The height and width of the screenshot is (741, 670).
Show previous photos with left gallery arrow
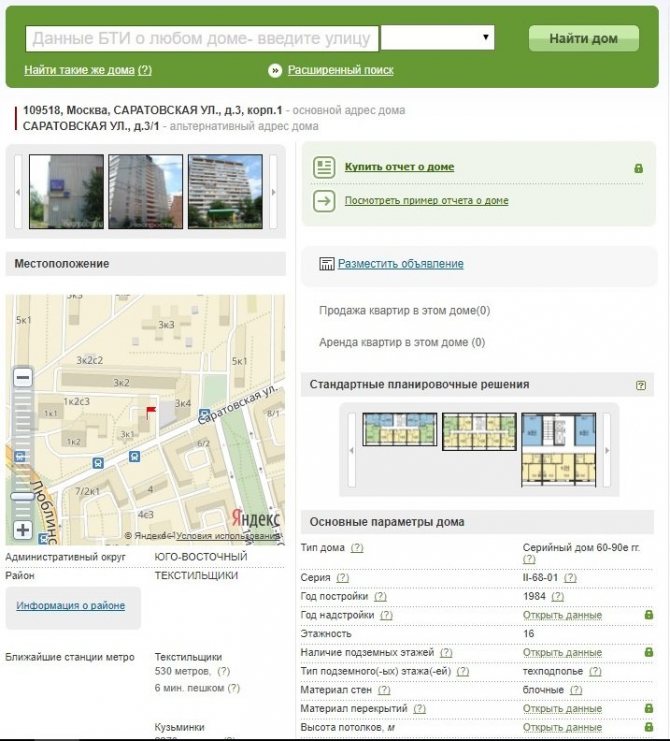click(18, 192)
